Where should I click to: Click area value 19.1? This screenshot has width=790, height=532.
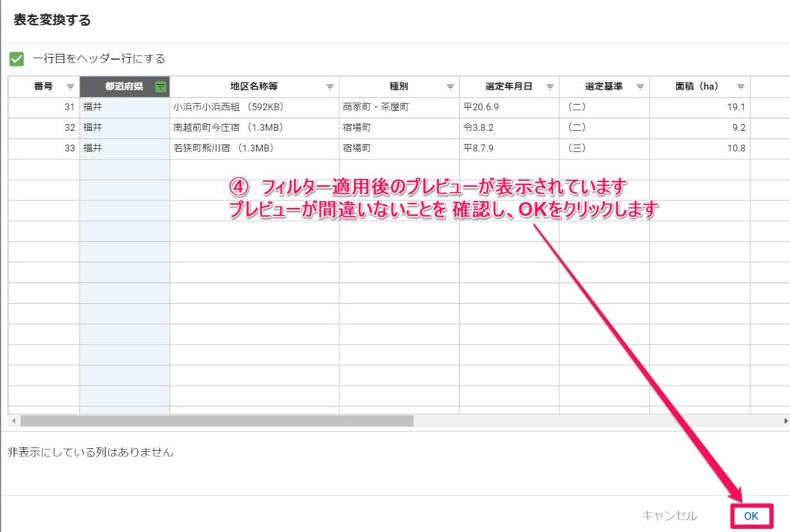tap(700, 107)
